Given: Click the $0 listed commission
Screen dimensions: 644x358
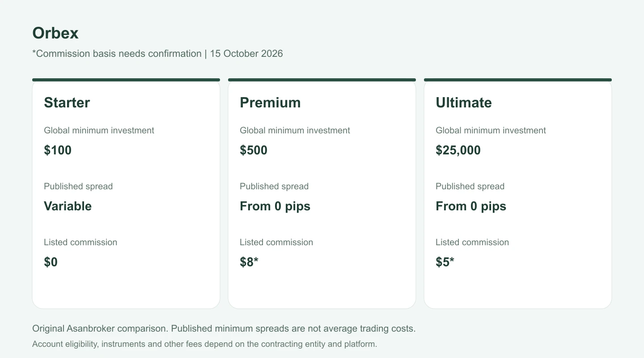Looking at the screenshot, I should (x=51, y=262).
